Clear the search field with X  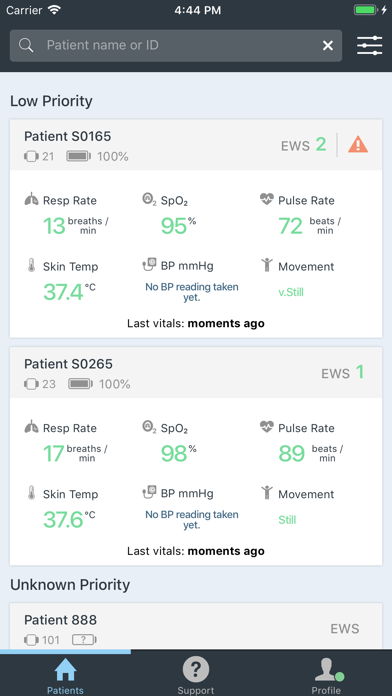(x=328, y=45)
